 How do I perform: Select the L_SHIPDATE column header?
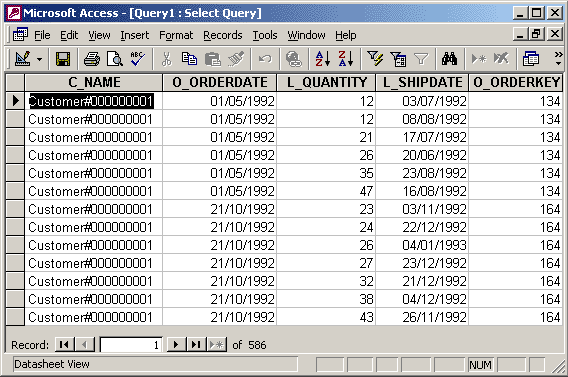(422, 82)
